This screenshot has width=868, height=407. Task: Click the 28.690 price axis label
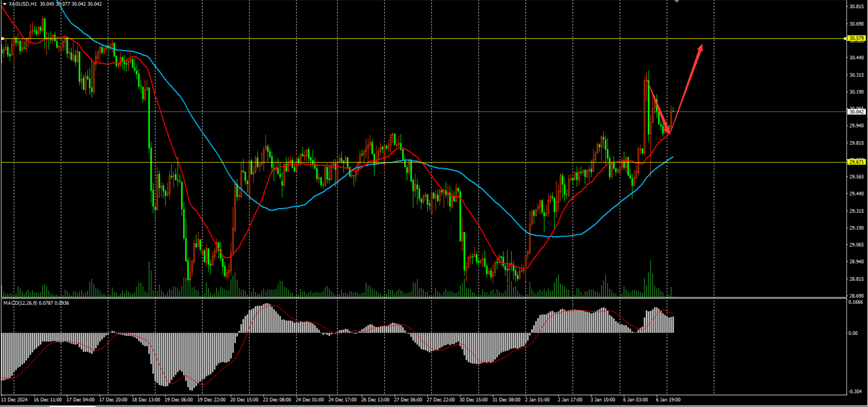pos(857,295)
